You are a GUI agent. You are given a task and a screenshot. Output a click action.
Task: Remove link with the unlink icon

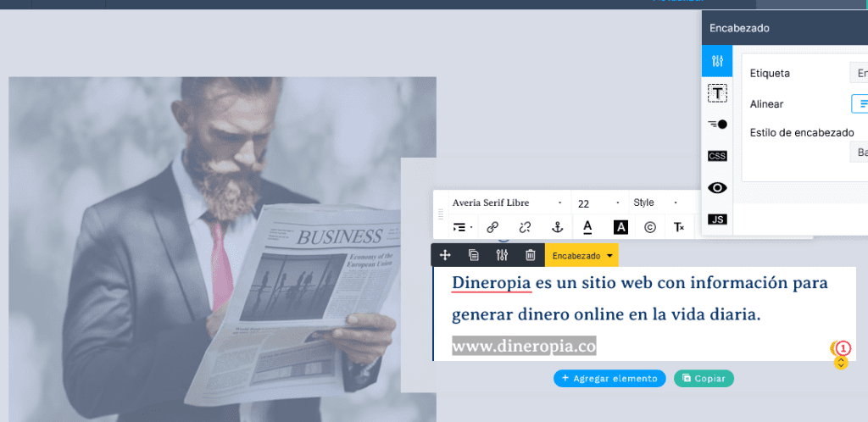click(525, 227)
